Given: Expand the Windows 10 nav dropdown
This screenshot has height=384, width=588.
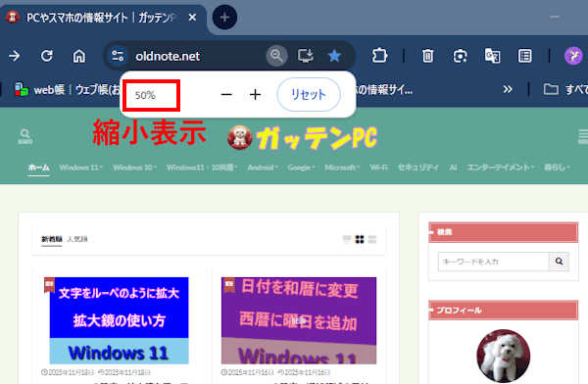Looking at the screenshot, I should (135, 168).
